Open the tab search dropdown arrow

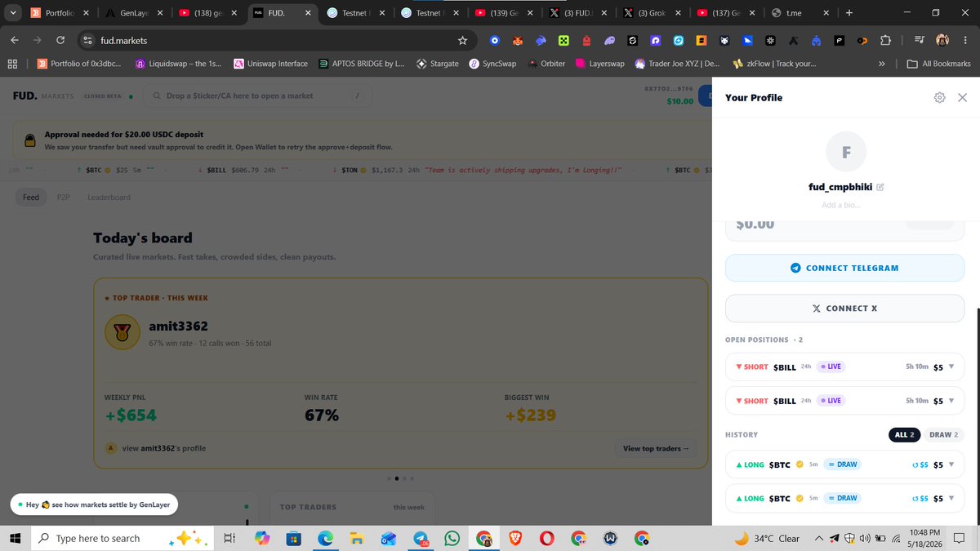pos(11,13)
